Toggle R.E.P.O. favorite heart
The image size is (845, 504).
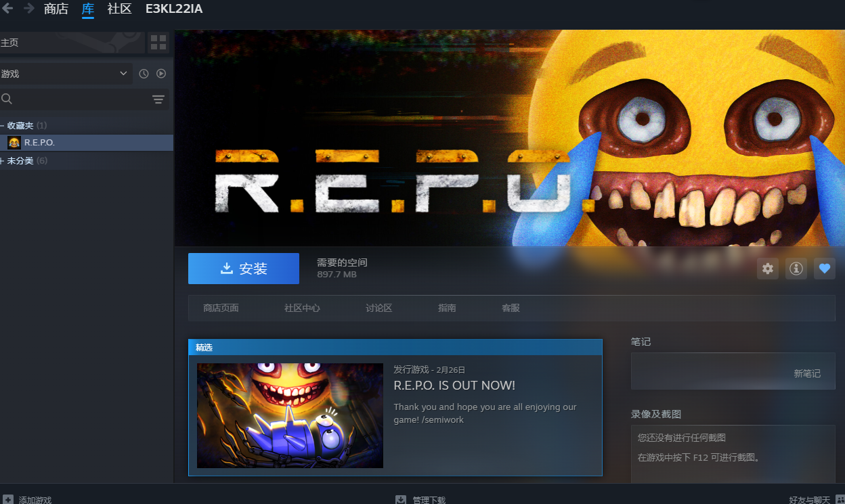tap(825, 269)
